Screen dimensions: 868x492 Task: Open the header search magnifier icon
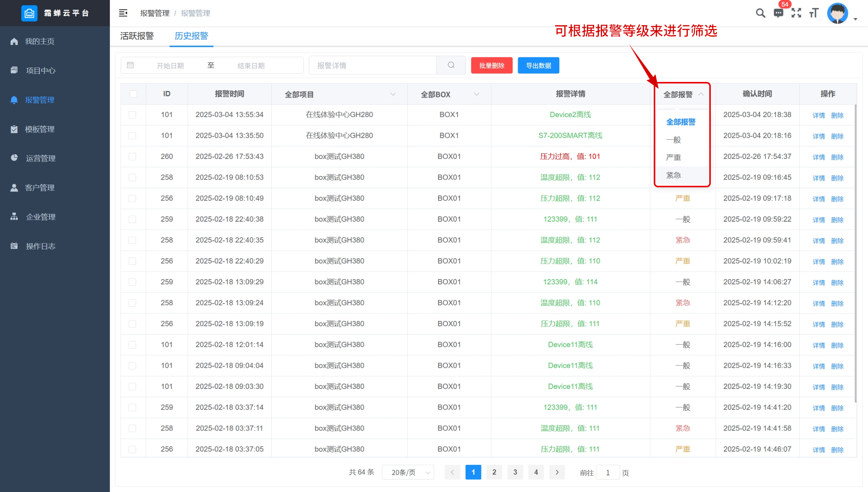coord(760,13)
